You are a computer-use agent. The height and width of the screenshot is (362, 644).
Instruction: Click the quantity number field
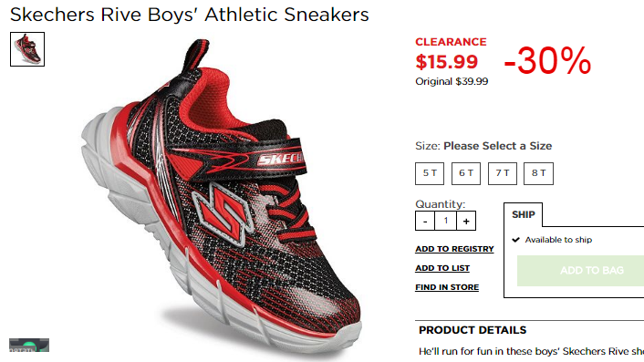(x=446, y=221)
